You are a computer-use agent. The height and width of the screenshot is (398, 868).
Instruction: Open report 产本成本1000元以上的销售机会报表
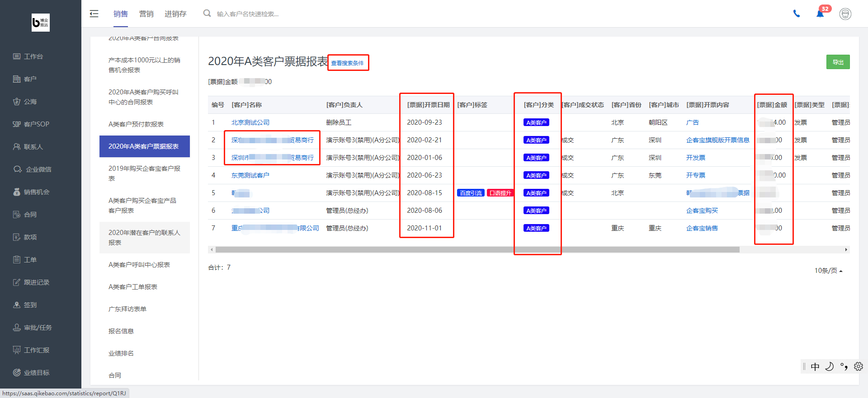click(145, 65)
